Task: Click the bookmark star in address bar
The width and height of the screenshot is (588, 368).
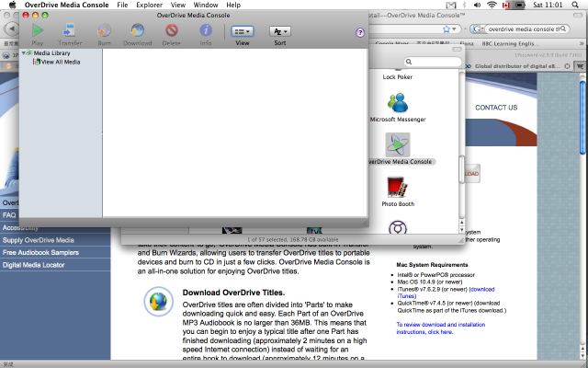Action: click(446, 29)
